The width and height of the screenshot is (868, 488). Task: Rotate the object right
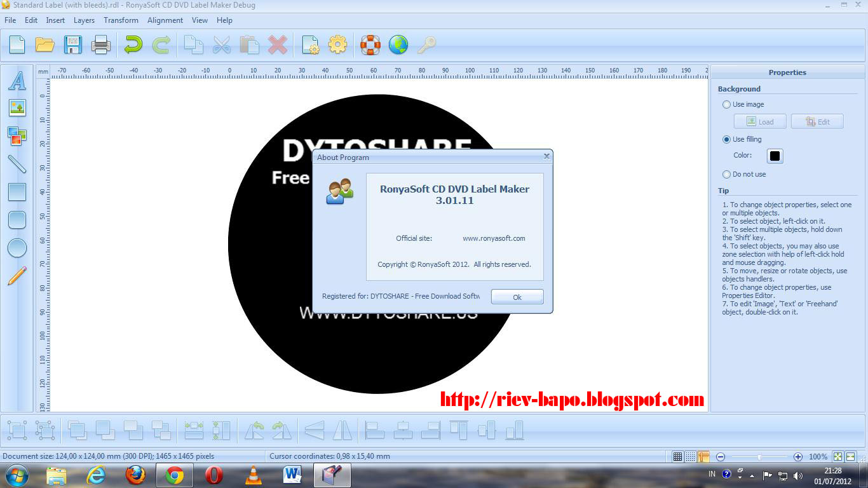(x=281, y=430)
